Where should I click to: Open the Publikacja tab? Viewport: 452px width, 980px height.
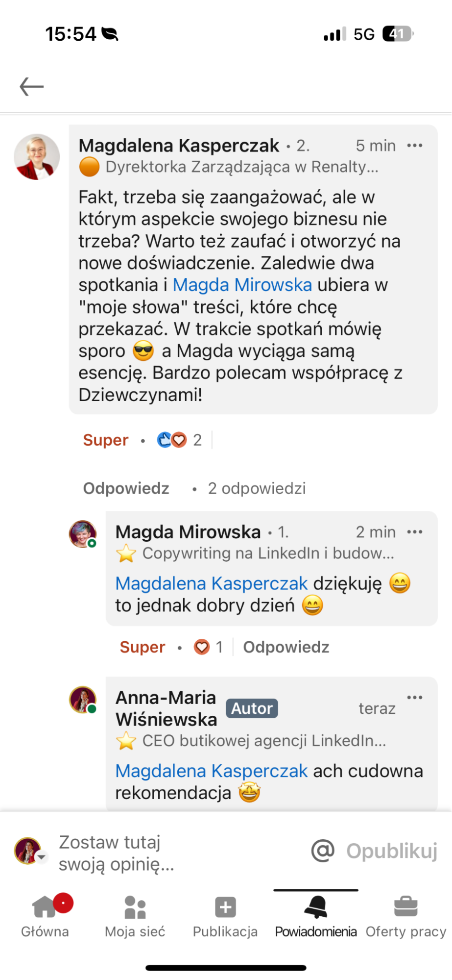225,914
